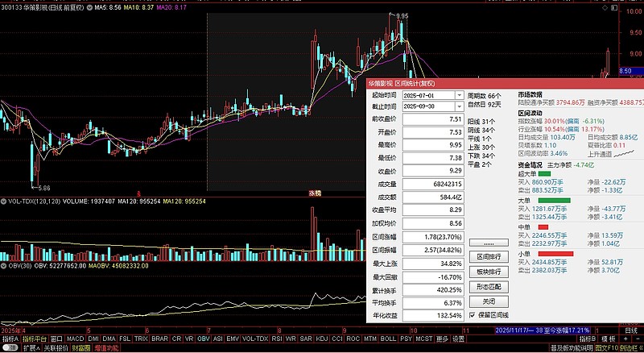Click the red 小单 bar
Image resolution: width=644 pixels, height=353 pixels.
coord(555,254)
